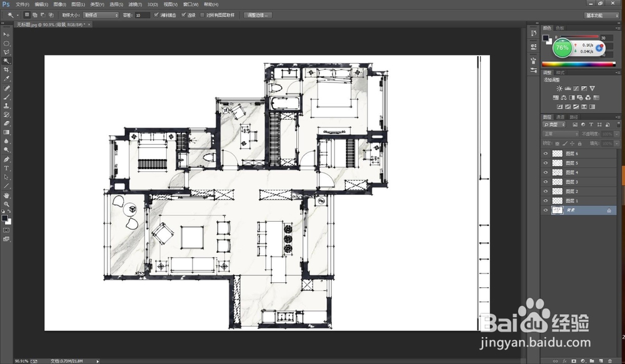Click the tolerance input field
Screen dimensions: 625x364
click(142, 15)
